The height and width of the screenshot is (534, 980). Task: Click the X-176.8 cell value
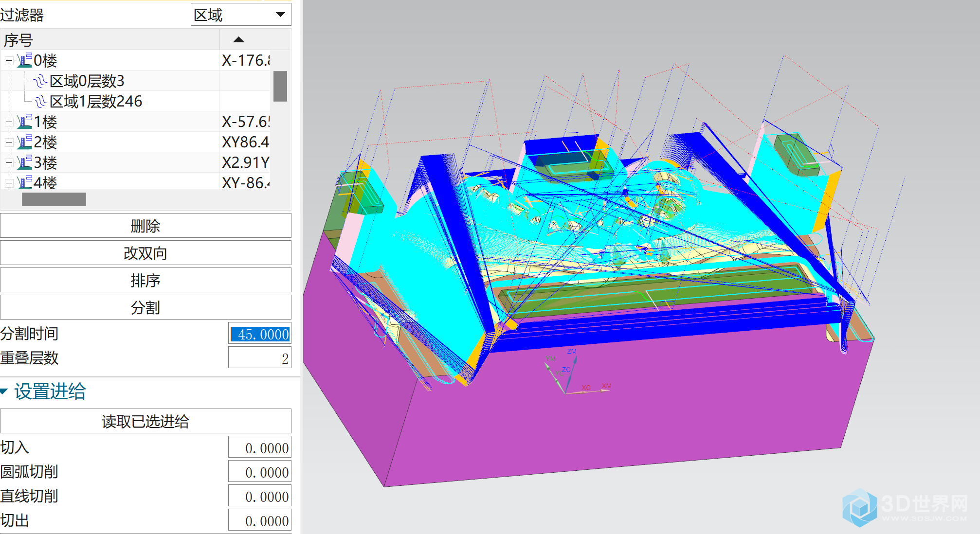[x=246, y=60]
